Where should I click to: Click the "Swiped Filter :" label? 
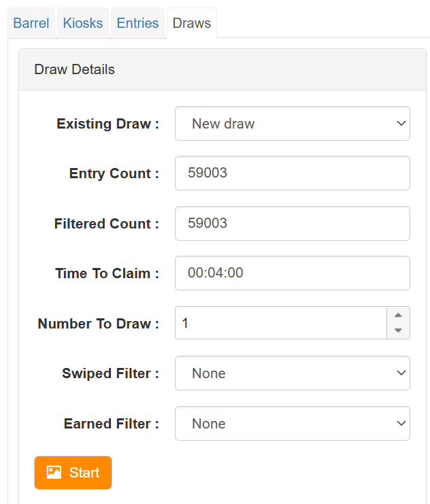click(110, 373)
